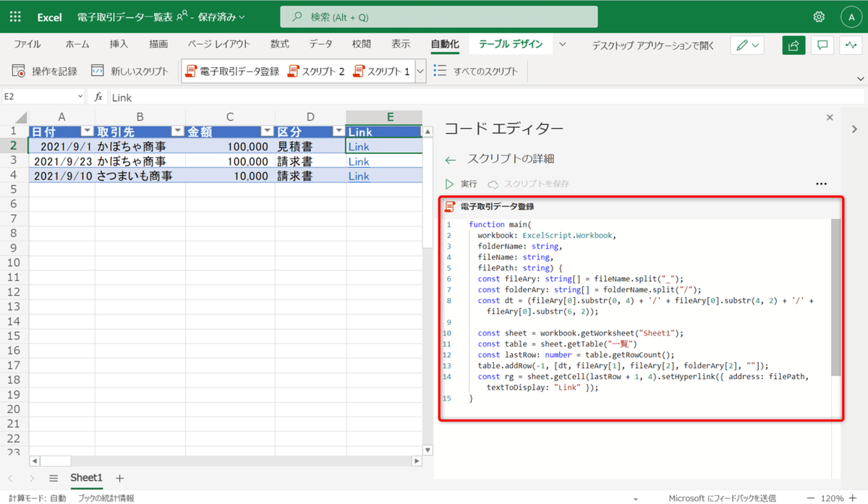Open the Name Box dropdown arrow
The image size is (868, 504).
pos(80,97)
